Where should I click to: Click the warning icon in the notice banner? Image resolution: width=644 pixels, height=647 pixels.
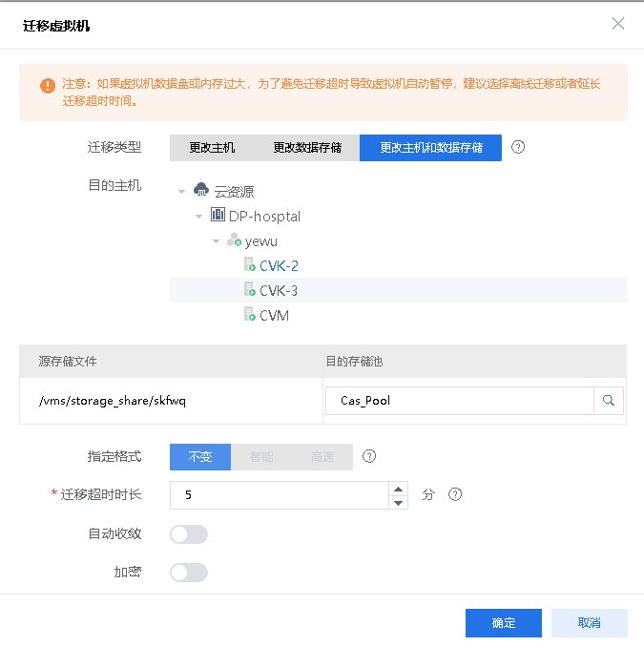tap(48, 86)
